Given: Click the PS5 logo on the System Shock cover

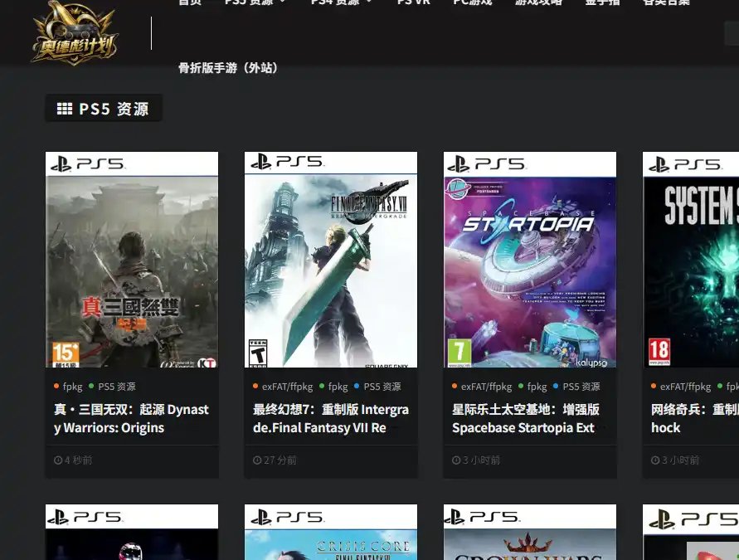Looking at the screenshot, I should [x=685, y=164].
